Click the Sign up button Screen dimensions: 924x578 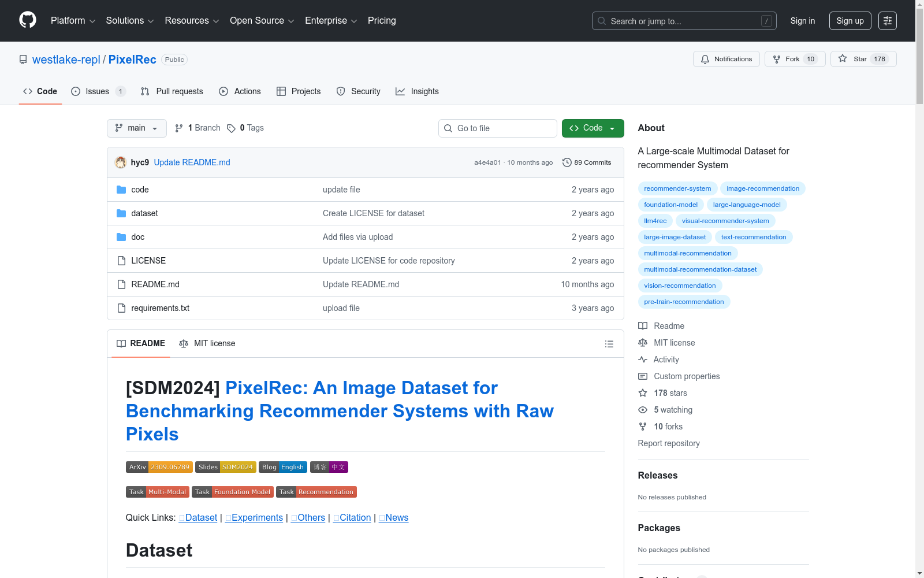pos(850,21)
